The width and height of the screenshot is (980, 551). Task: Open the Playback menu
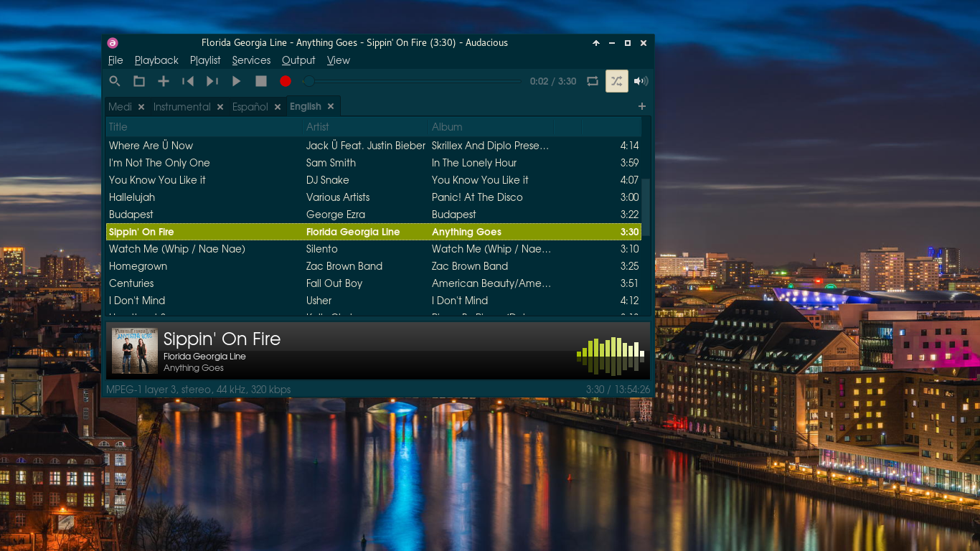pos(156,60)
